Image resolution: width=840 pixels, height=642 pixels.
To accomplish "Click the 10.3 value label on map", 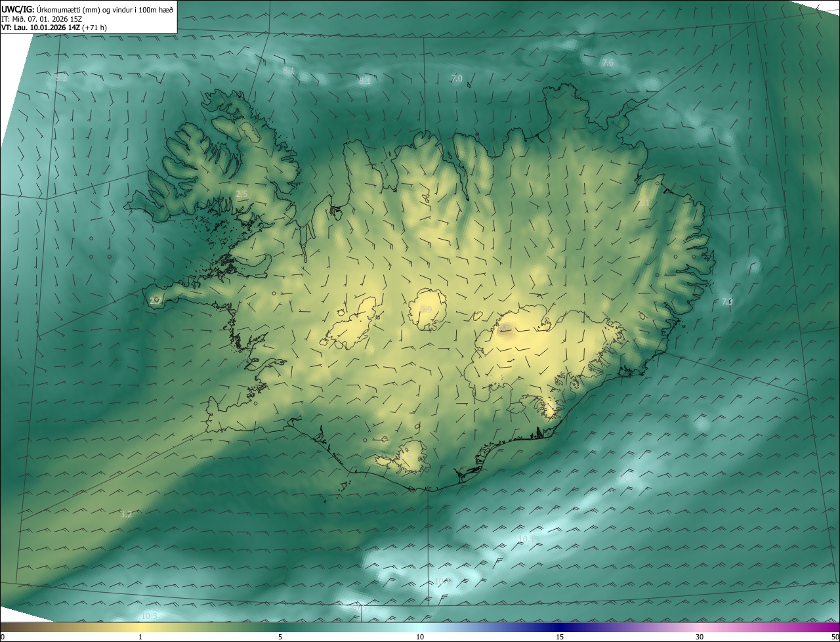I will (x=149, y=616).
